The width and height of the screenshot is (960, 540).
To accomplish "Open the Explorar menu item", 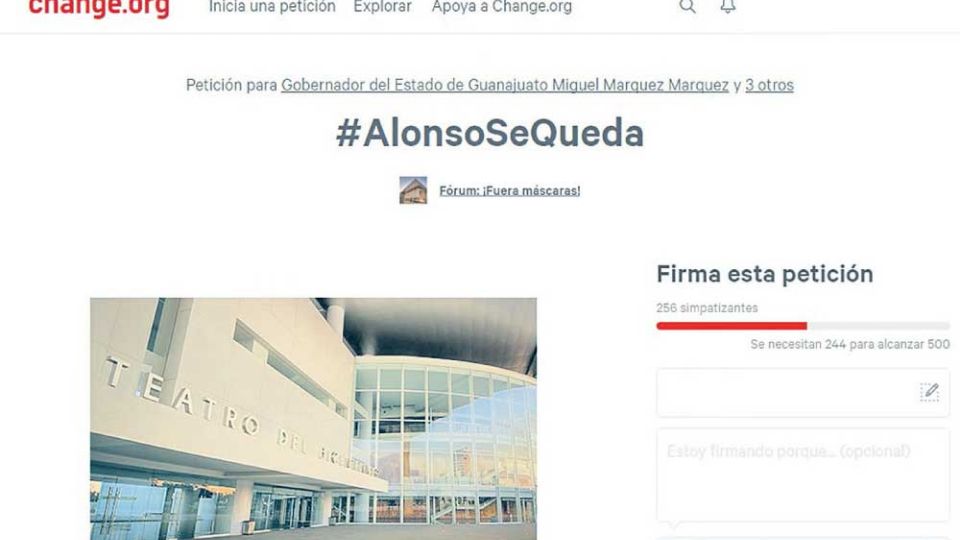I will pos(383,7).
